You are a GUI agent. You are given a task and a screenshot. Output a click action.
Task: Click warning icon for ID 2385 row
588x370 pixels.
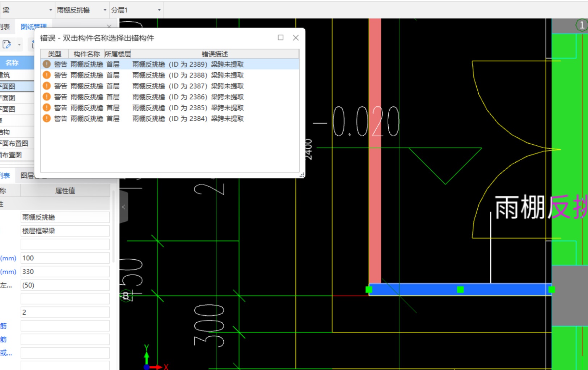47,107
